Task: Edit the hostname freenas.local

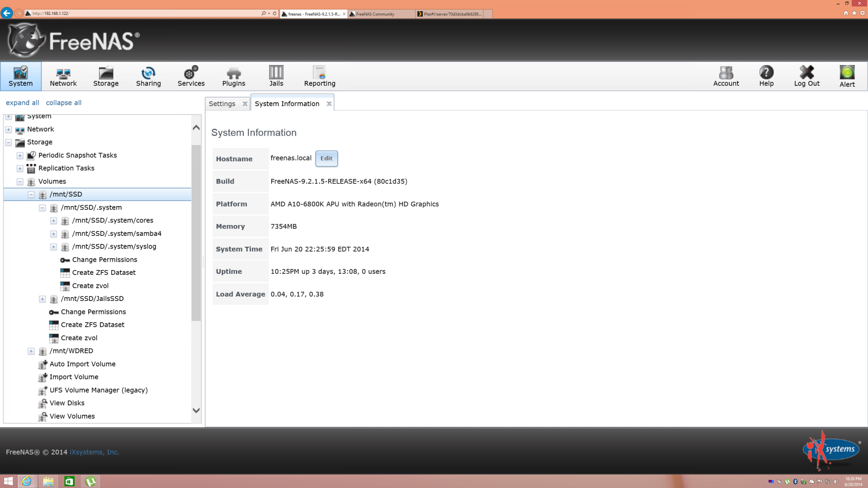Action: click(x=326, y=159)
